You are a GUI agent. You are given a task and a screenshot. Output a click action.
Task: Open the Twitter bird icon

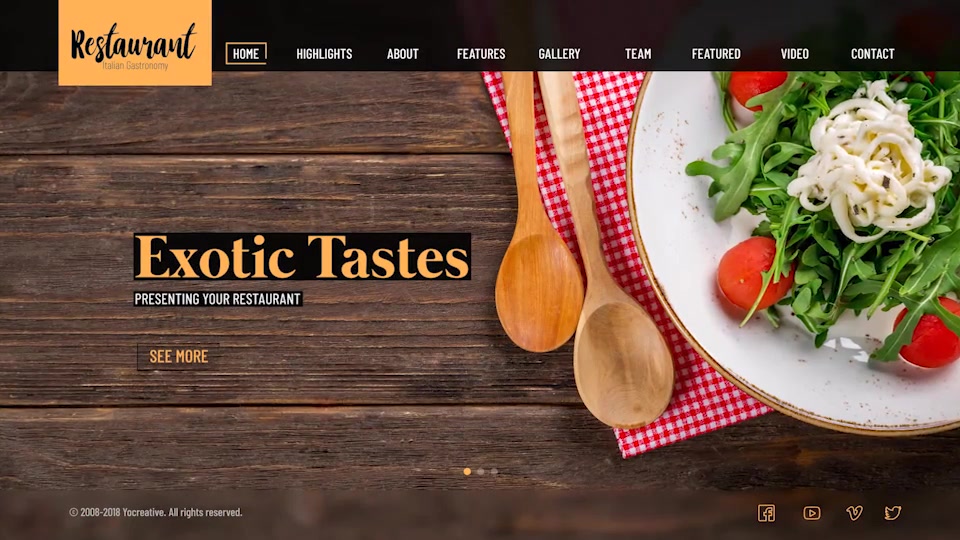[x=893, y=513]
